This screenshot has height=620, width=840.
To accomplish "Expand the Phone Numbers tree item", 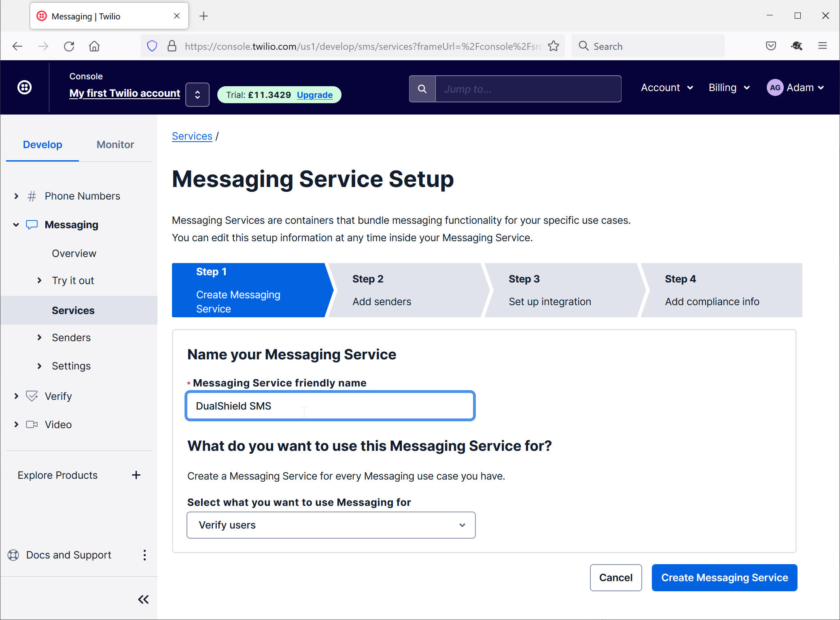I will point(16,196).
